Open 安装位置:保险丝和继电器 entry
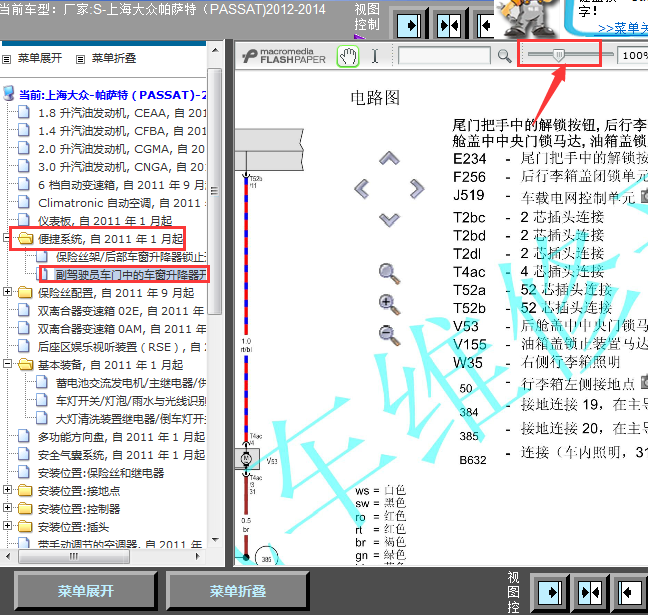This screenshot has width=648, height=615. point(101,473)
